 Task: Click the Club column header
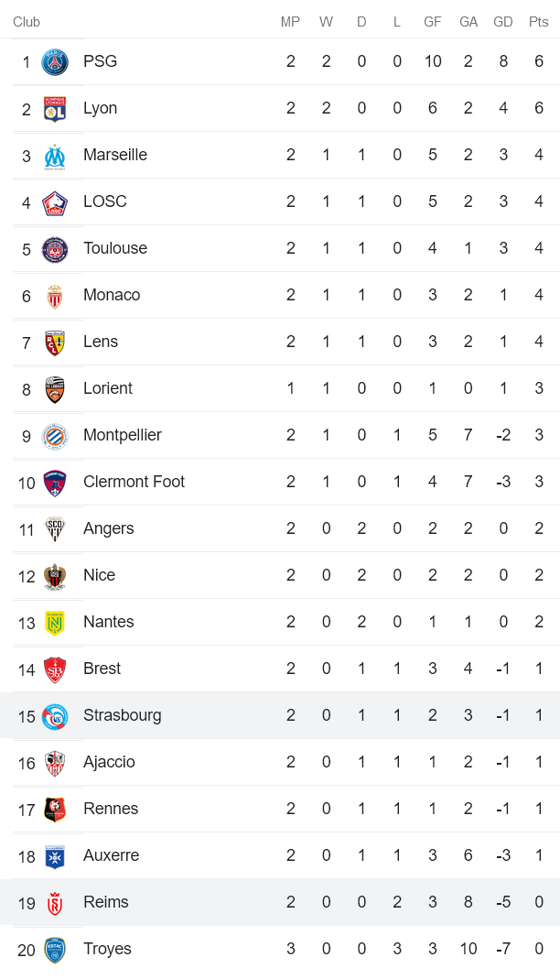point(27,22)
